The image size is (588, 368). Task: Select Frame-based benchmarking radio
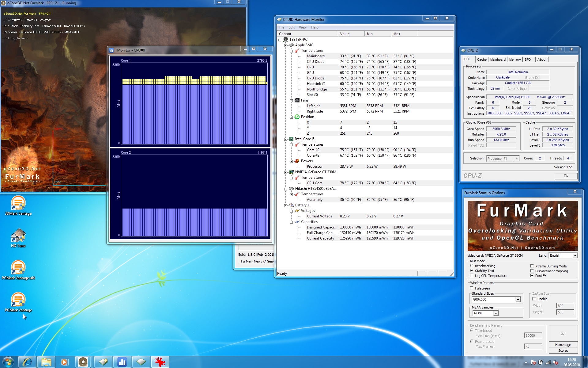pos(472,341)
